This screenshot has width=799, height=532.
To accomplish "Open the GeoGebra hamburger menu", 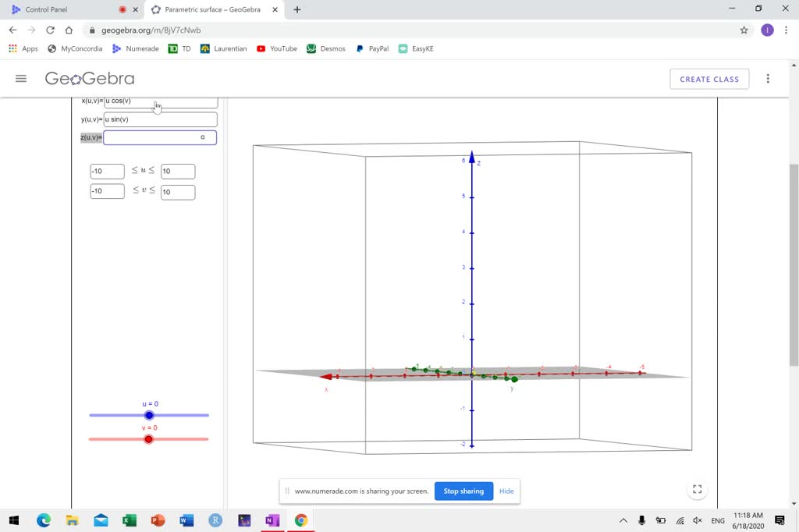I will [x=21, y=78].
